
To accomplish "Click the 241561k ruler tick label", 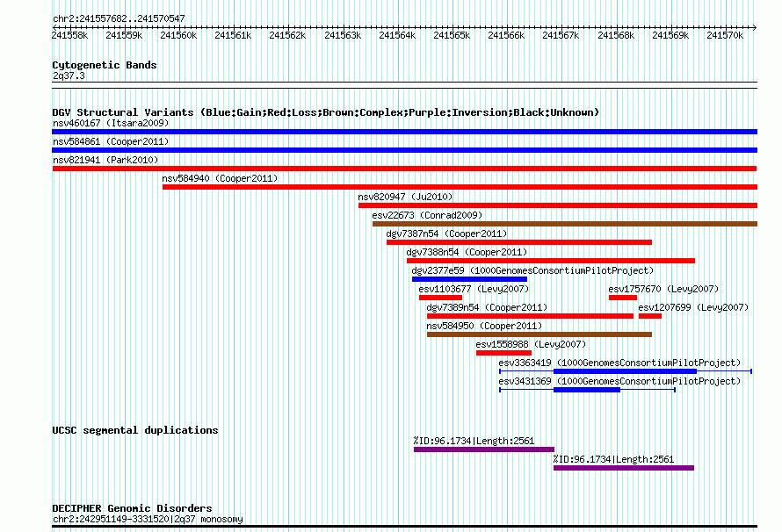I will click(x=233, y=35).
